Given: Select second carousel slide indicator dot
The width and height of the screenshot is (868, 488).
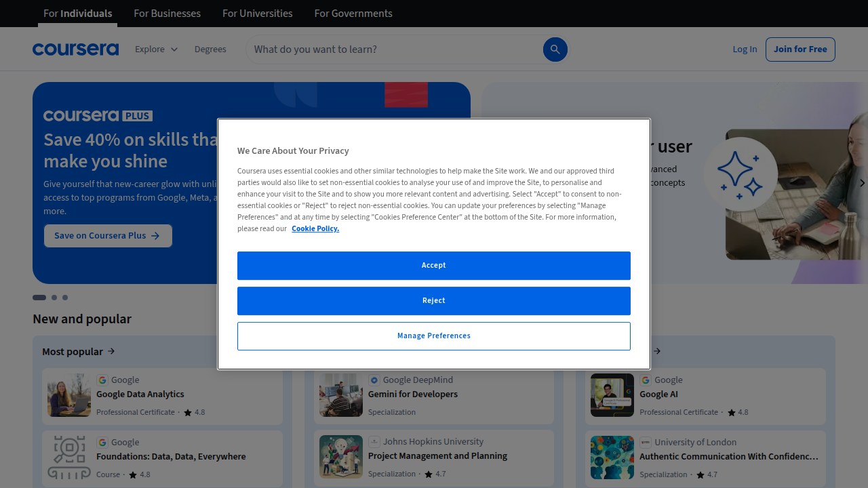Looking at the screenshot, I should 54,298.
